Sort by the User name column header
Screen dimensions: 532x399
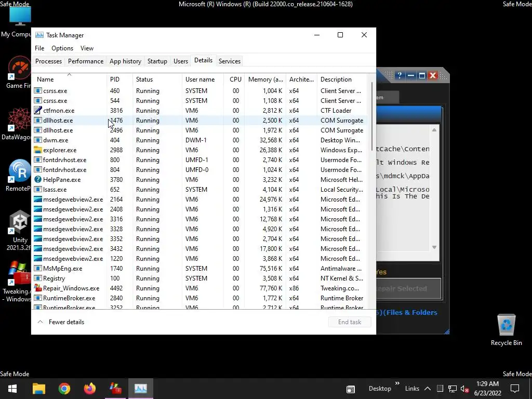point(203,79)
